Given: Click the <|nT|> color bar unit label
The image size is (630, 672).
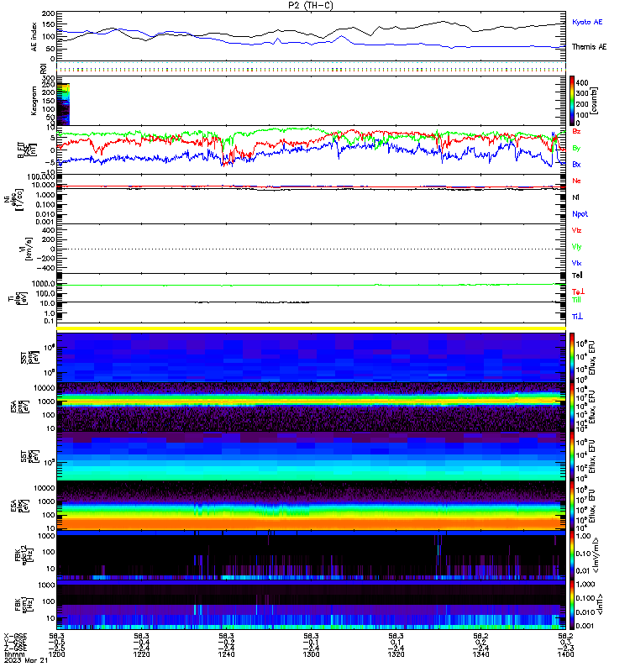Looking at the screenshot, I should pyautogui.click(x=600, y=605).
